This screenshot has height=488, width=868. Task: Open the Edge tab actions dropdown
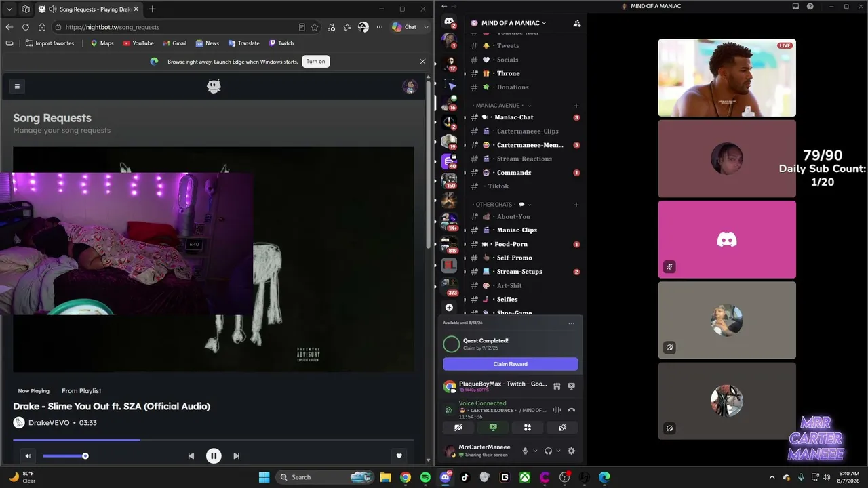pyautogui.click(x=9, y=9)
